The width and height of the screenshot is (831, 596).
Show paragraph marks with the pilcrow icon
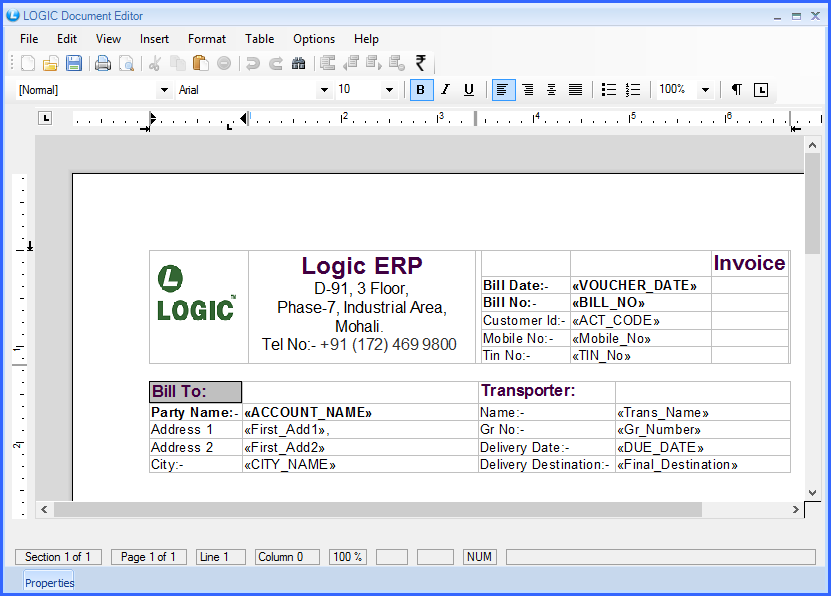pyautogui.click(x=736, y=90)
